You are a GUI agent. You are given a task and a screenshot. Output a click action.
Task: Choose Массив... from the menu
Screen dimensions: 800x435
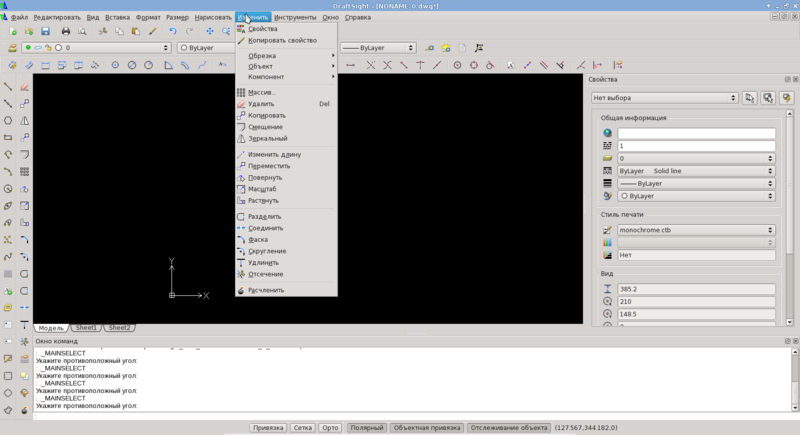pyautogui.click(x=286, y=92)
